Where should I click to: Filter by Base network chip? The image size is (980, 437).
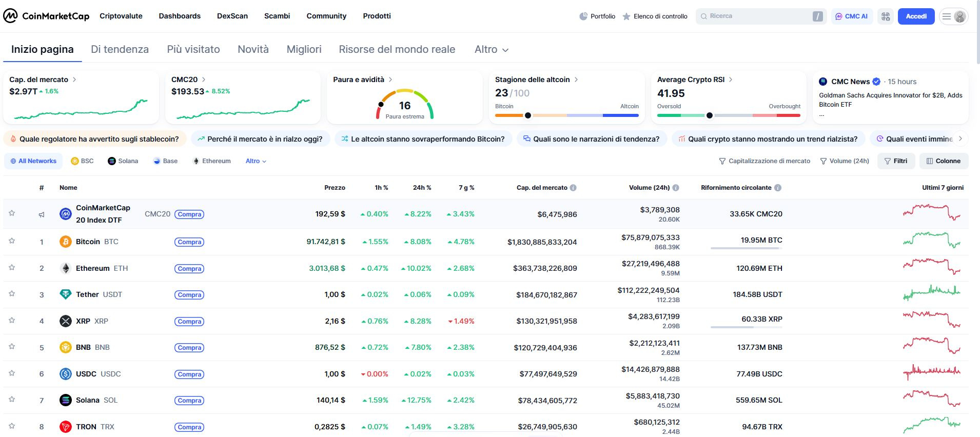[x=165, y=161]
